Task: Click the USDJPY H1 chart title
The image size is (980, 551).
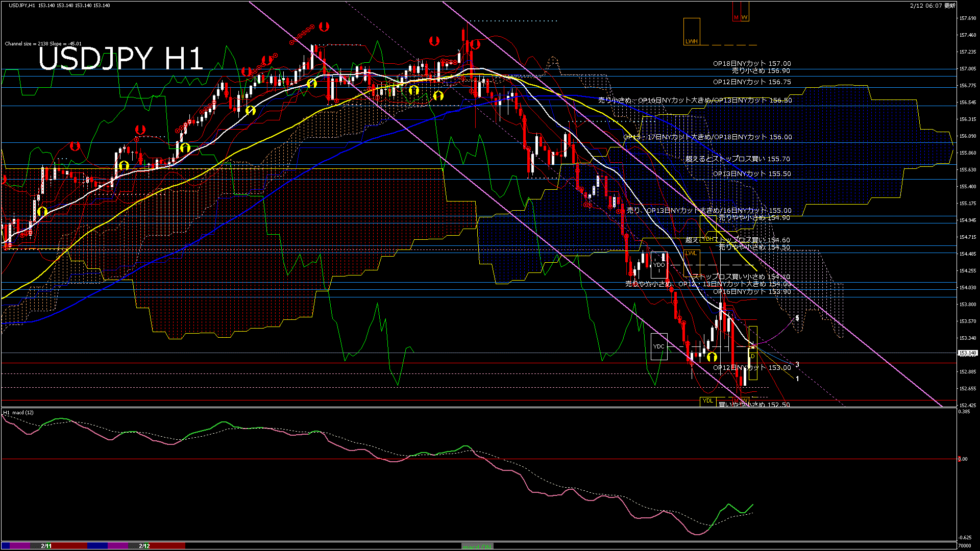Action: (120, 58)
